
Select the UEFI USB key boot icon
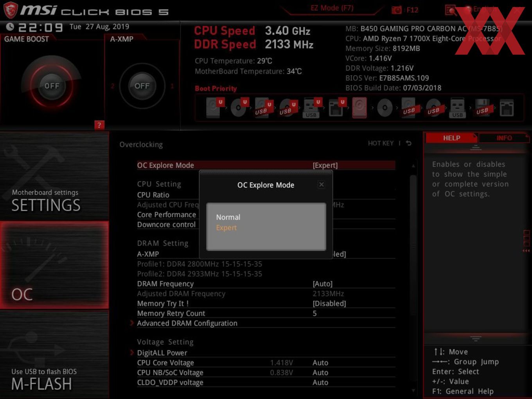312,108
